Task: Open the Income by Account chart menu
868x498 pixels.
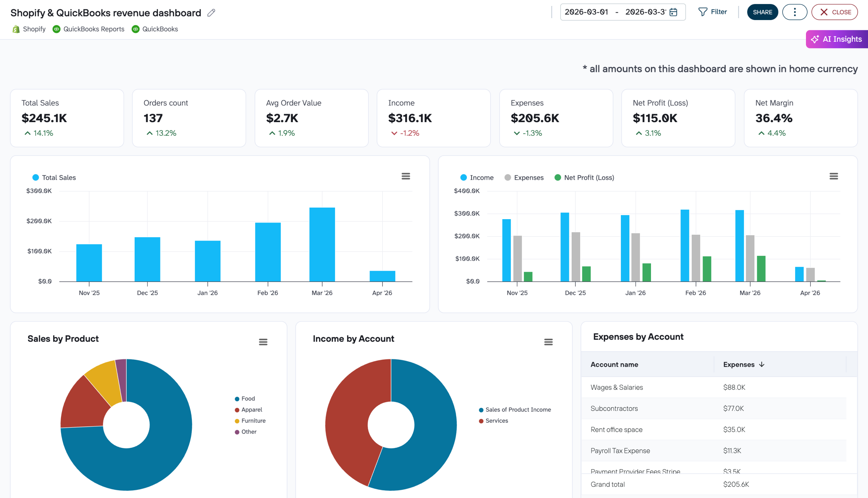Action: (548, 341)
